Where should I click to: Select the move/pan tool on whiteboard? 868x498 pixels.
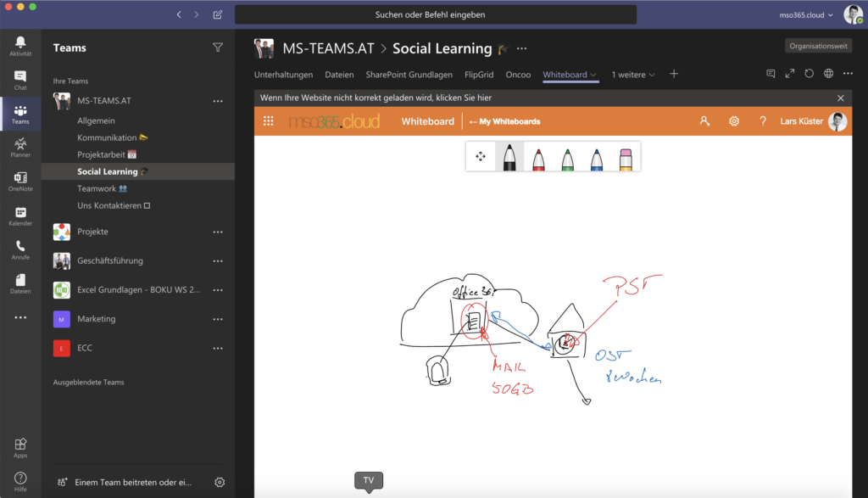[481, 156]
